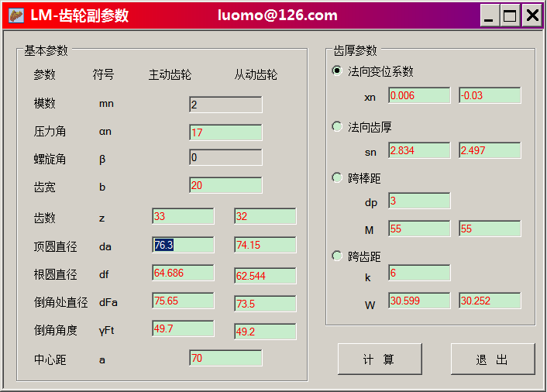This screenshot has width=547, height=392.
Task: Click the second M field on the right
Action: (490, 229)
